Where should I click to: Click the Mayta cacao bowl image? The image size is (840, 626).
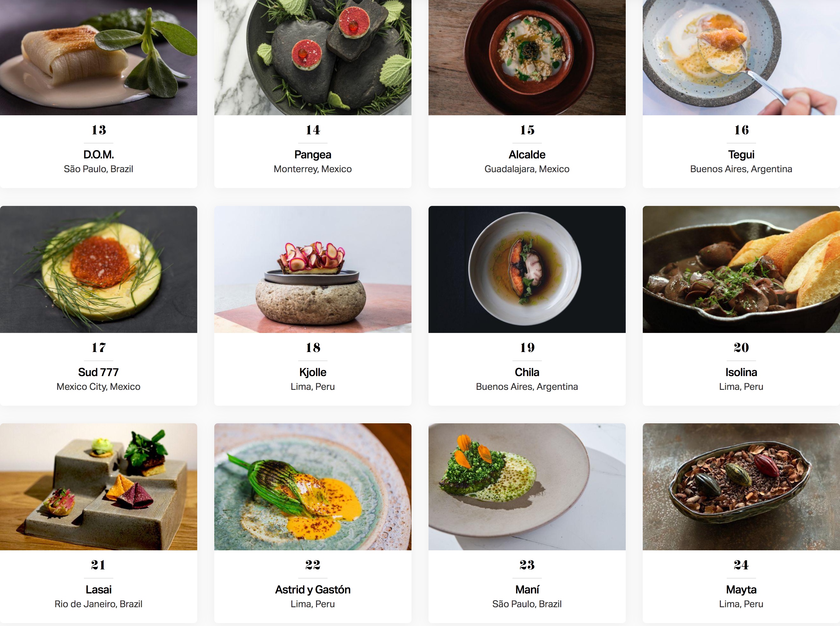tap(741, 487)
